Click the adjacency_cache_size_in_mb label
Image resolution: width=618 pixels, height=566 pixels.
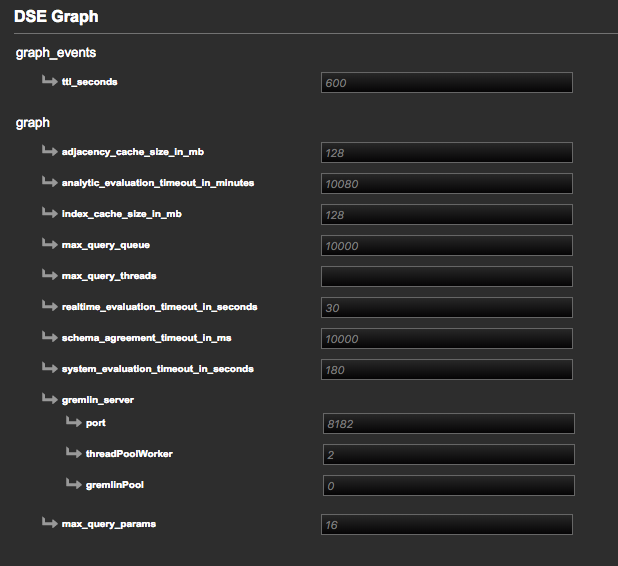click(133, 152)
